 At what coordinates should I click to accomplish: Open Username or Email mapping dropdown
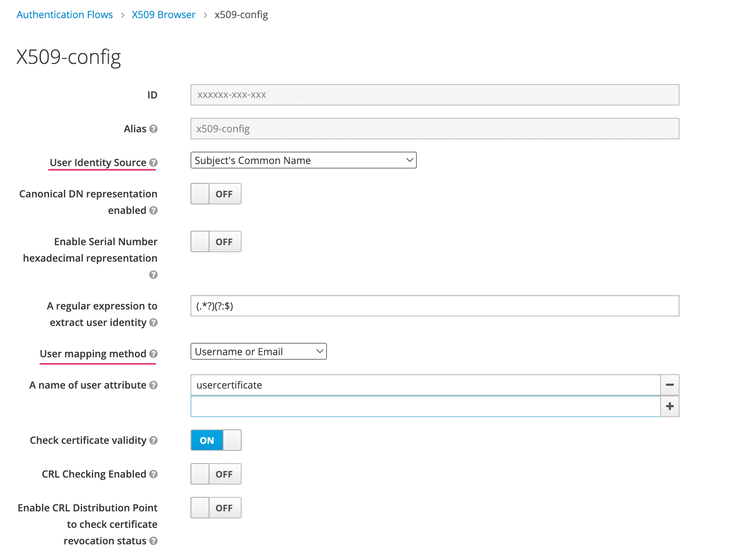click(258, 351)
